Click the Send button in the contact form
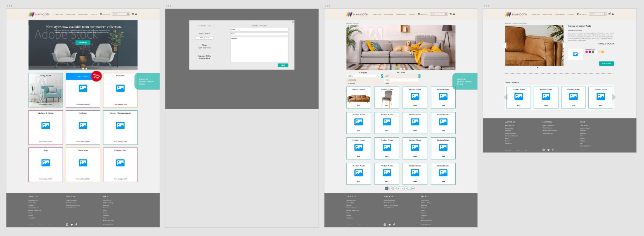644x236 pixels. pyautogui.click(x=283, y=65)
